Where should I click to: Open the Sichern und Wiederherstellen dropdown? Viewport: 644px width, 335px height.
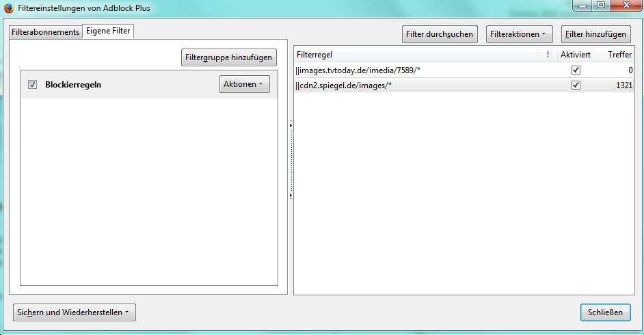pyautogui.click(x=75, y=312)
